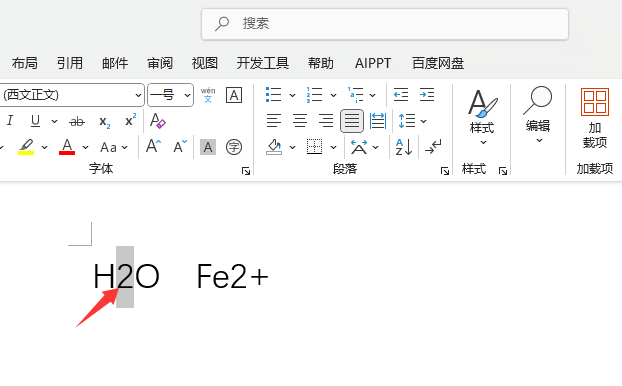Open underline style dropdown arrow
622x386 pixels.
point(54,121)
